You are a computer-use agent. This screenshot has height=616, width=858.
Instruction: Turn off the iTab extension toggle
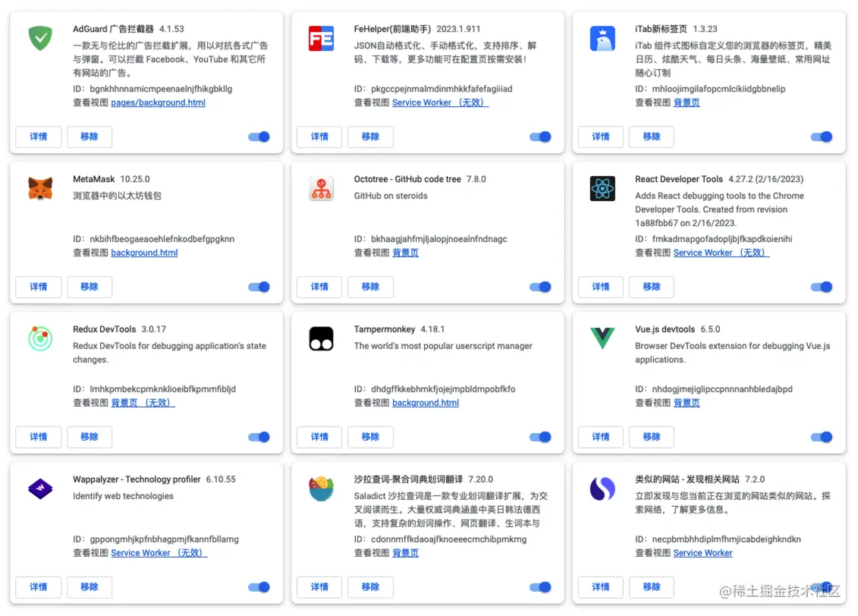click(822, 137)
